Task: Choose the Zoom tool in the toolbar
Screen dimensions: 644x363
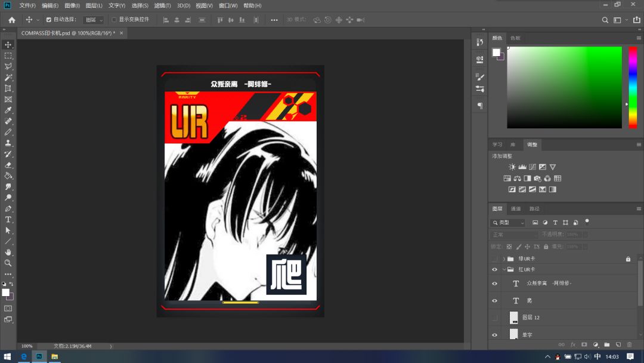Action: 8,263
